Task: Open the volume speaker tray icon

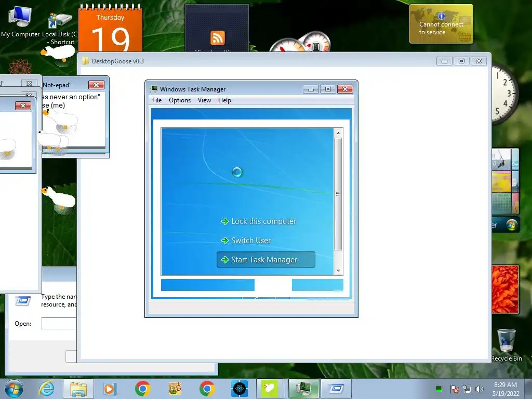Action: pyautogui.click(x=479, y=389)
